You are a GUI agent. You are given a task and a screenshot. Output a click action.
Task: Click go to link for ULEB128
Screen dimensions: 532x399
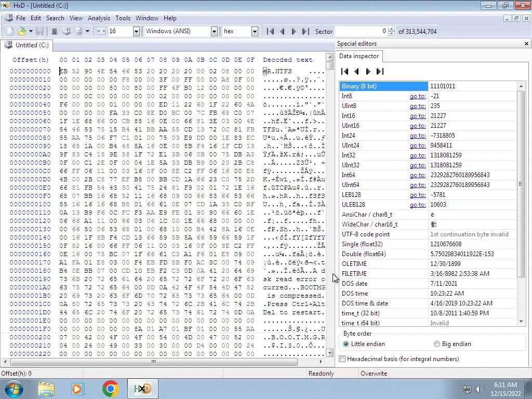pyautogui.click(x=418, y=205)
